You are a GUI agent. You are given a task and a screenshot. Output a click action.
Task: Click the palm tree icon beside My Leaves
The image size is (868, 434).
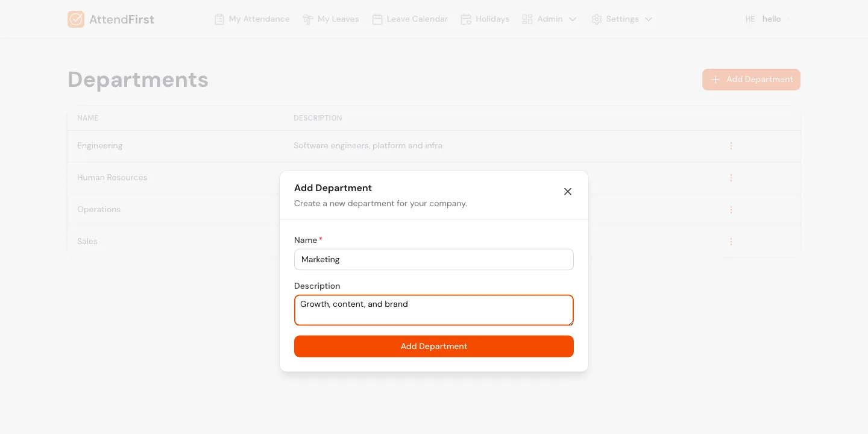pyautogui.click(x=308, y=19)
